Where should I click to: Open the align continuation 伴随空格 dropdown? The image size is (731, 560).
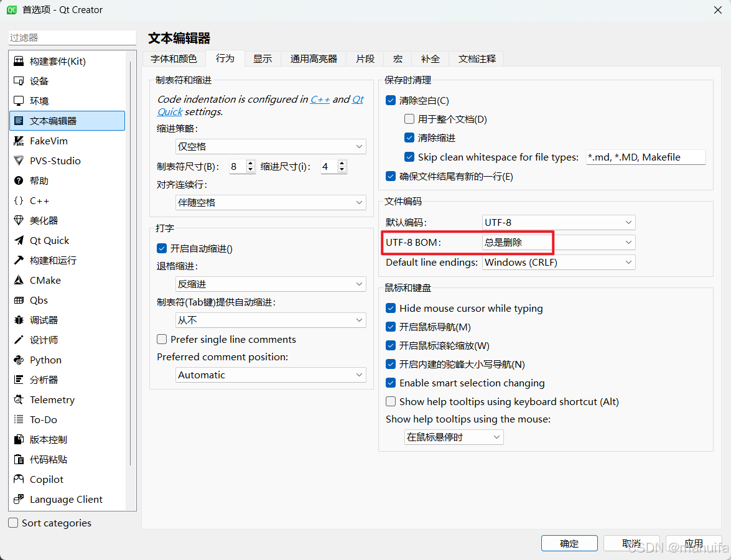click(x=271, y=202)
